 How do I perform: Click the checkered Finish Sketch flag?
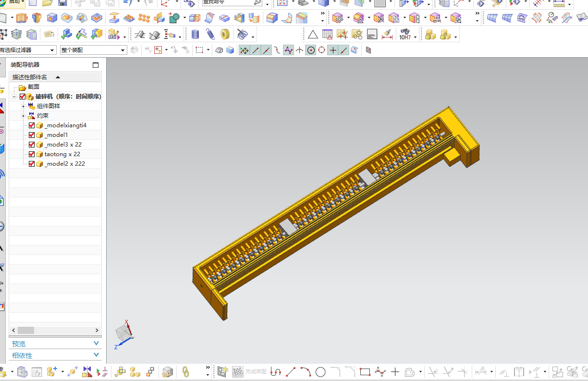point(238,371)
